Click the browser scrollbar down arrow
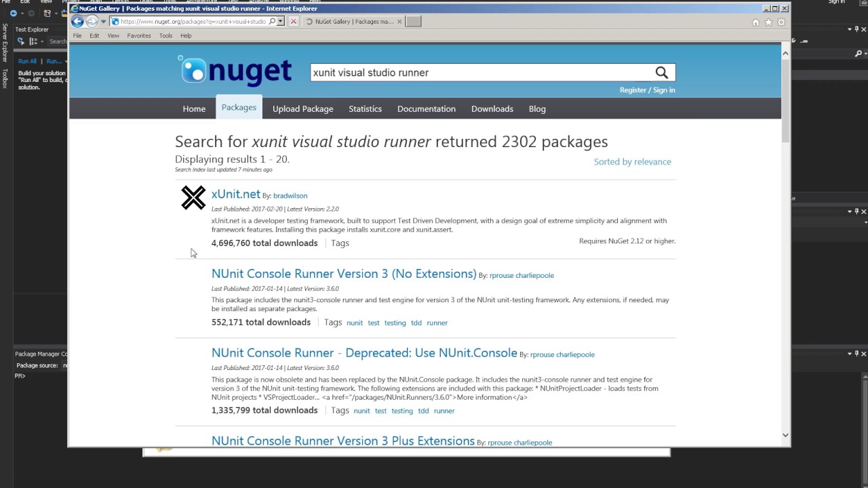This screenshot has width=868, height=488. [x=785, y=435]
